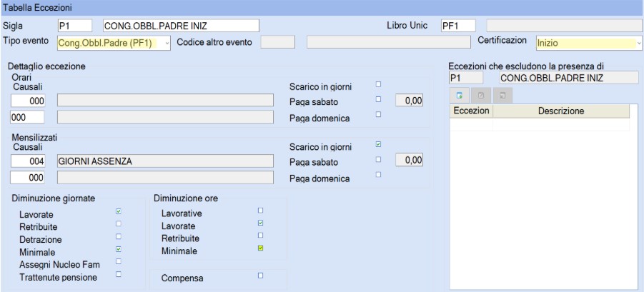Enable Diminuzione giornate Detrazione
Image resolution: width=644 pixels, height=292 pixels.
tap(118, 236)
